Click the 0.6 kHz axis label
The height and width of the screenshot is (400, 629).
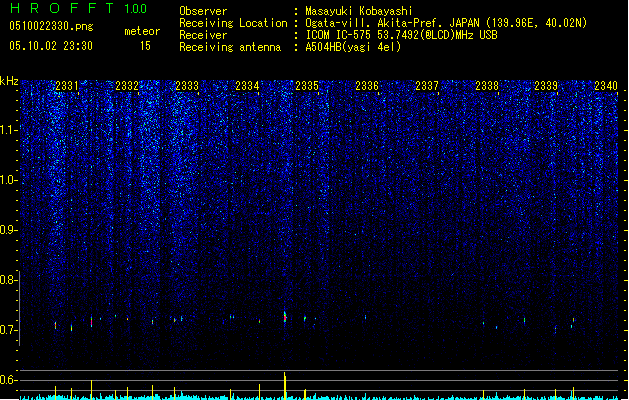coord(9,380)
